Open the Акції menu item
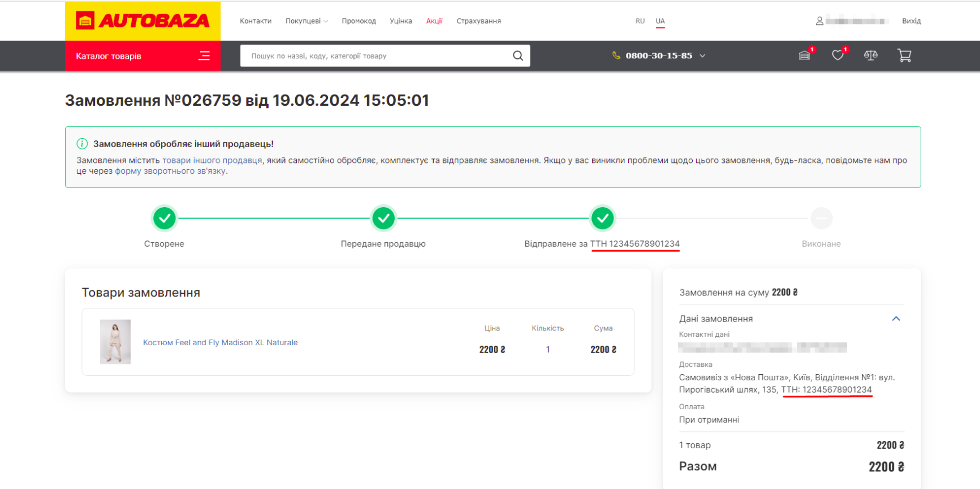This screenshot has width=980, height=489. click(x=434, y=21)
